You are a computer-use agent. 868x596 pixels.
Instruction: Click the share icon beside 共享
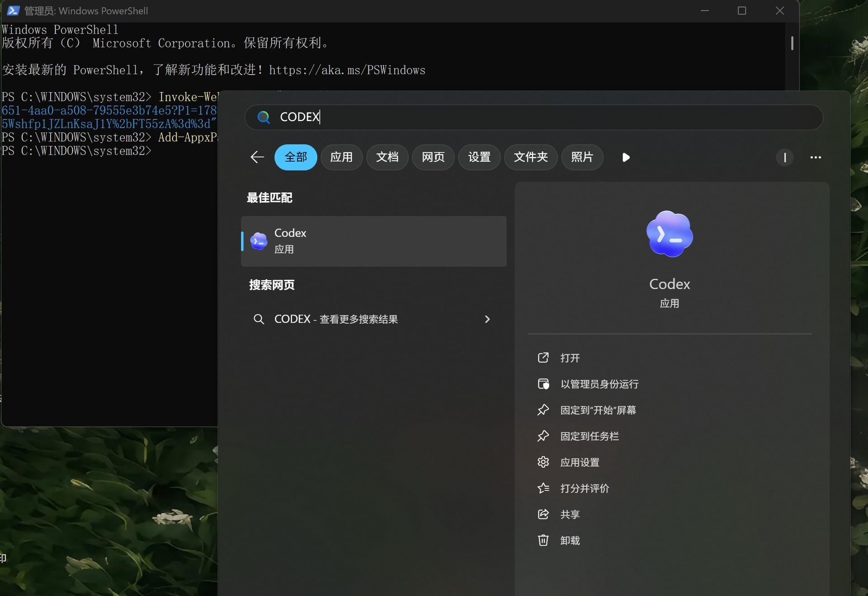coord(543,514)
